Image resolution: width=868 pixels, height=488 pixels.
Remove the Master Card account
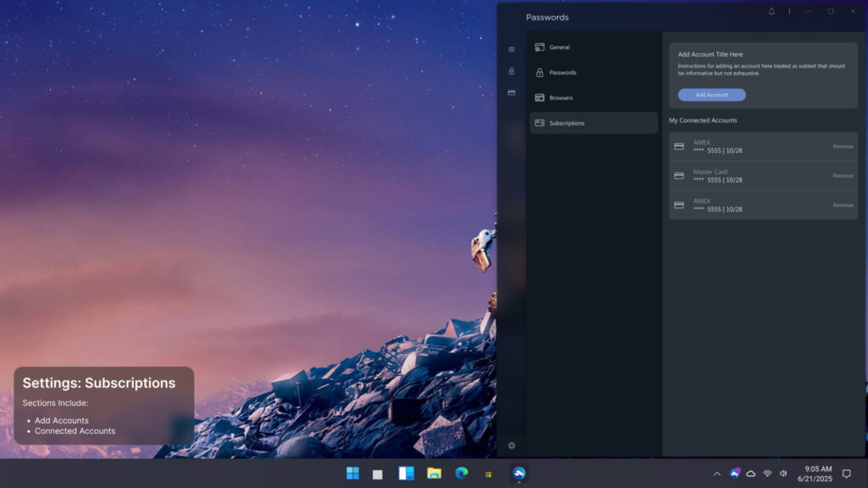(842, 175)
